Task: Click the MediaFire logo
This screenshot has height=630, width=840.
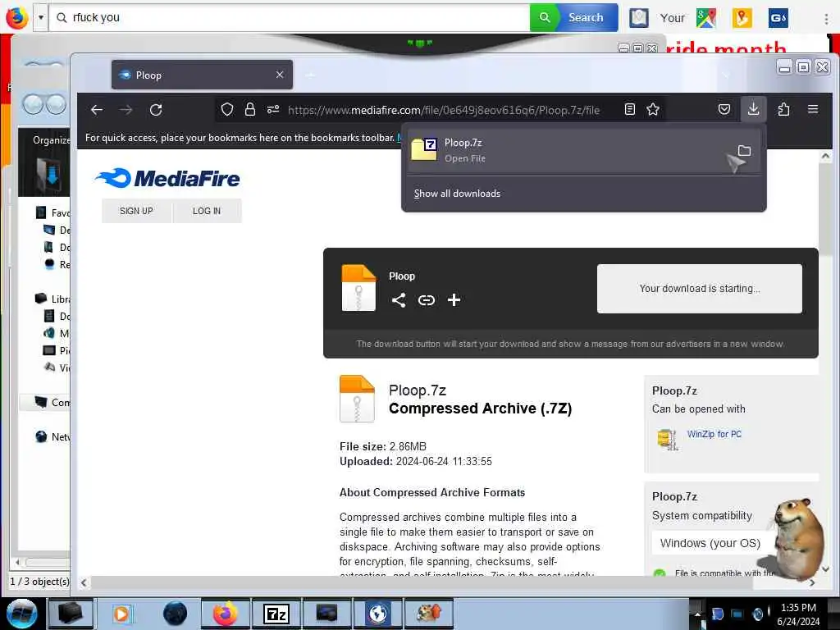Action: click(x=167, y=178)
